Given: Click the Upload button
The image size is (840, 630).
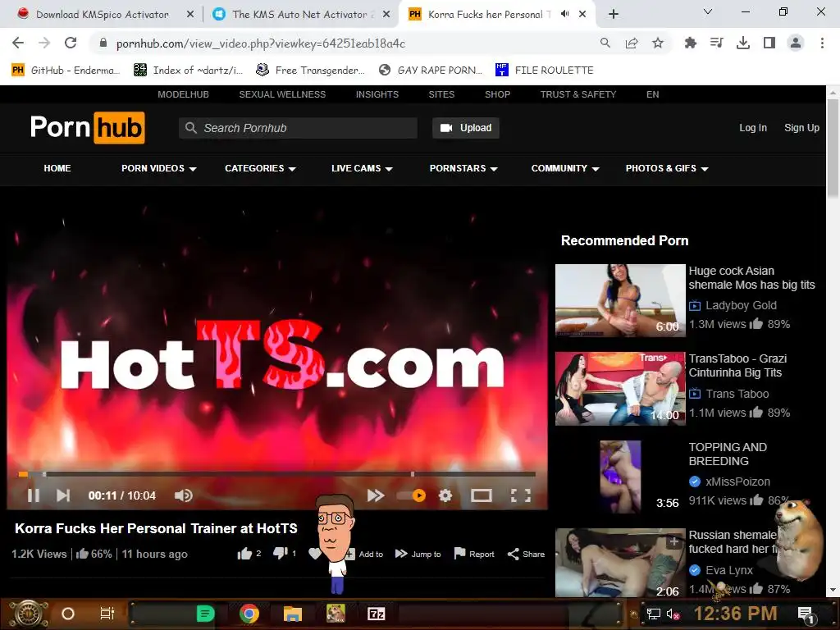Looking at the screenshot, I should (x=466, y=128).
